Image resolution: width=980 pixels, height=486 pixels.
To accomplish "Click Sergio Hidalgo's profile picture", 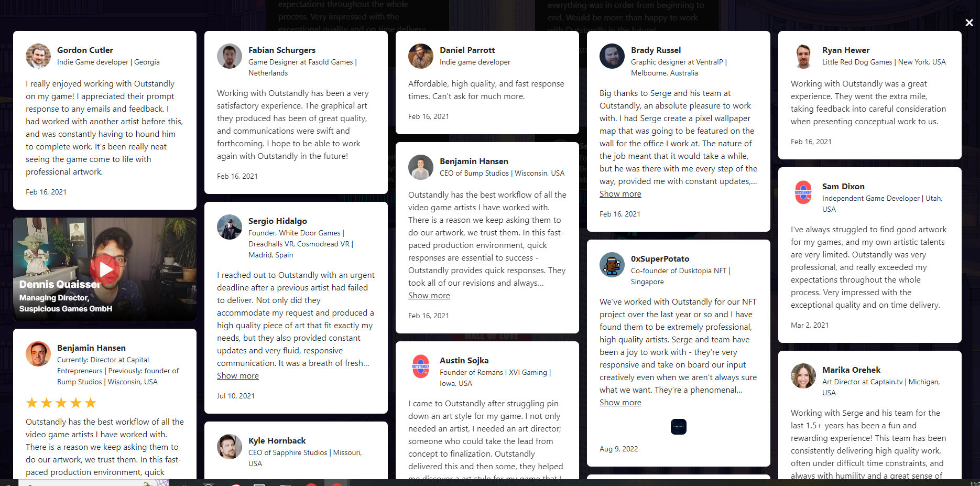I will pos(230,227).
